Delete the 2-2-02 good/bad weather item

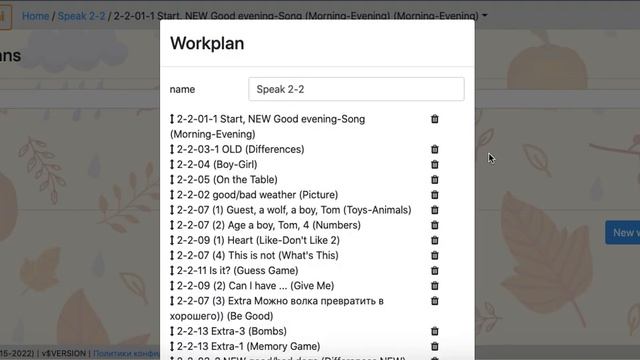(x=435, y=194)
